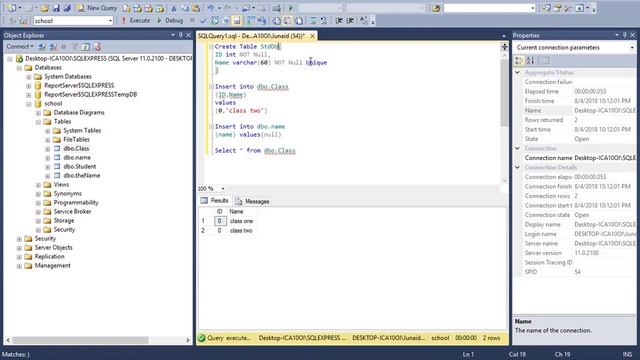Click the Debug button
Image resolution: width=640 pixels, height=360 pixels.
click(x=170, y=20)
